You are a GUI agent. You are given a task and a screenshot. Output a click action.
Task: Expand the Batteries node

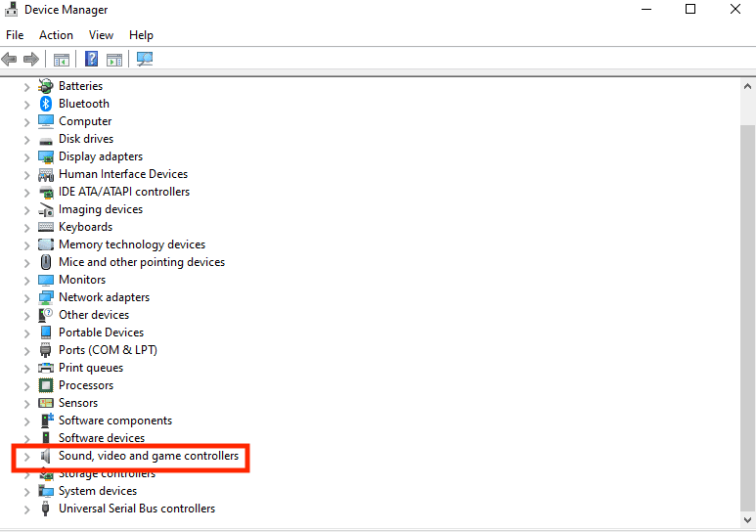(x=27, y=87)
